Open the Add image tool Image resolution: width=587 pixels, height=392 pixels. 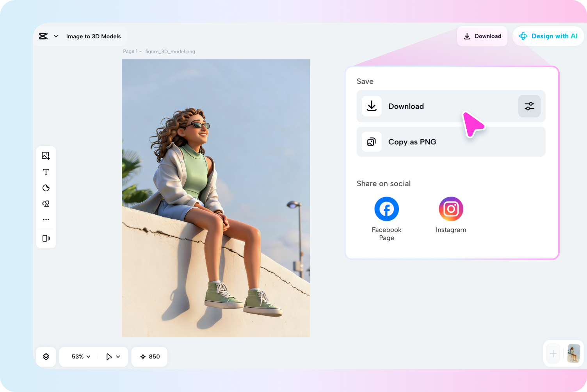46,155
